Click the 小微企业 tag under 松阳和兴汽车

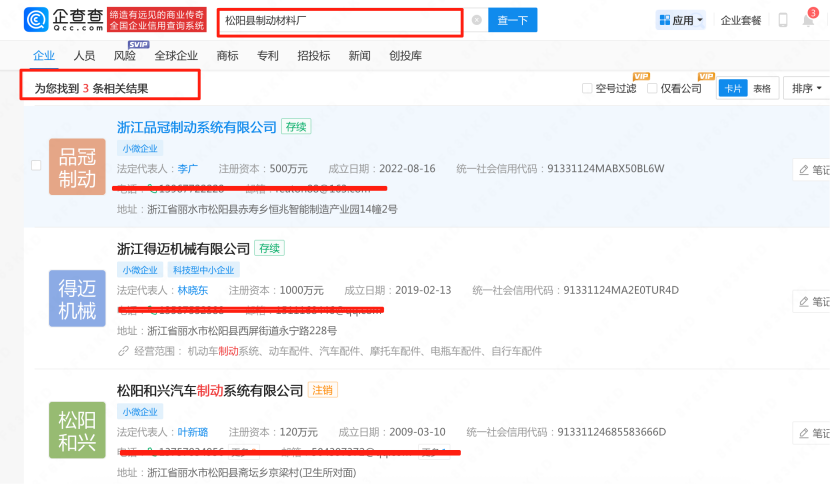(140, 411)
